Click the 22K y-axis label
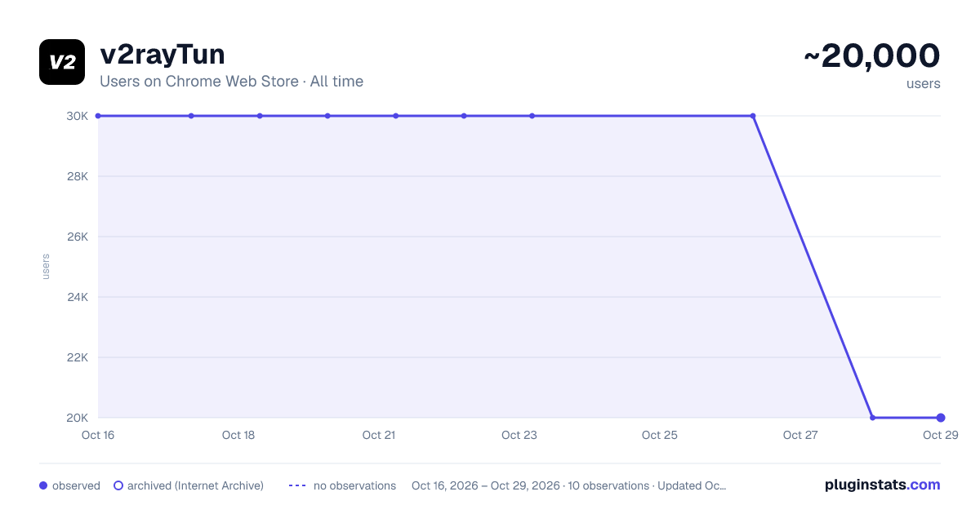The height and width of the screenshot is (514, 980). tap(78, 357)
